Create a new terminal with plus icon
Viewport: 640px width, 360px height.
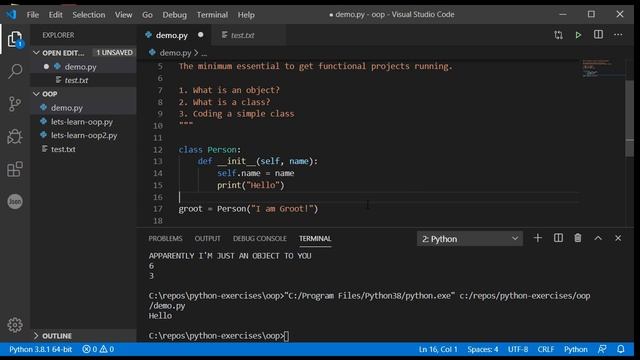click(x=538, y=238)
